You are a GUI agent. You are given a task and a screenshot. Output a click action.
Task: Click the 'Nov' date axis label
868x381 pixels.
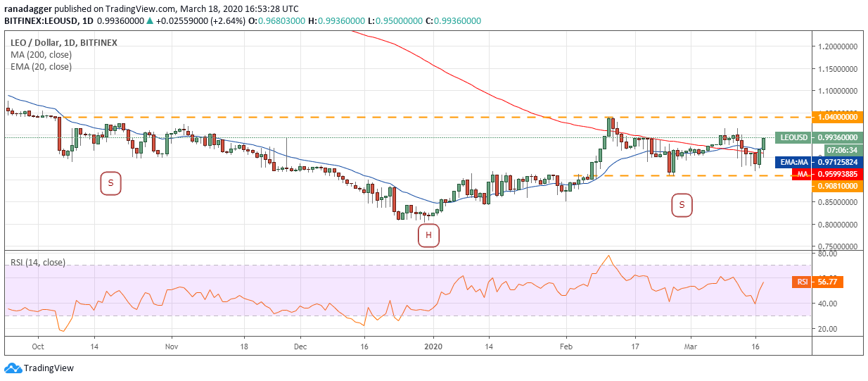[171, 346]
